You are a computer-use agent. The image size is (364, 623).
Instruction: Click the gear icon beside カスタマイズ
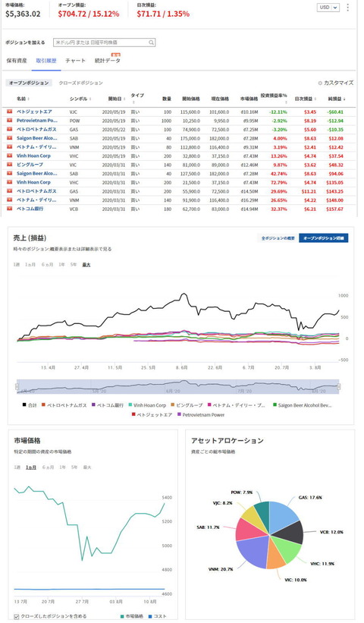[x=320, y=83]
